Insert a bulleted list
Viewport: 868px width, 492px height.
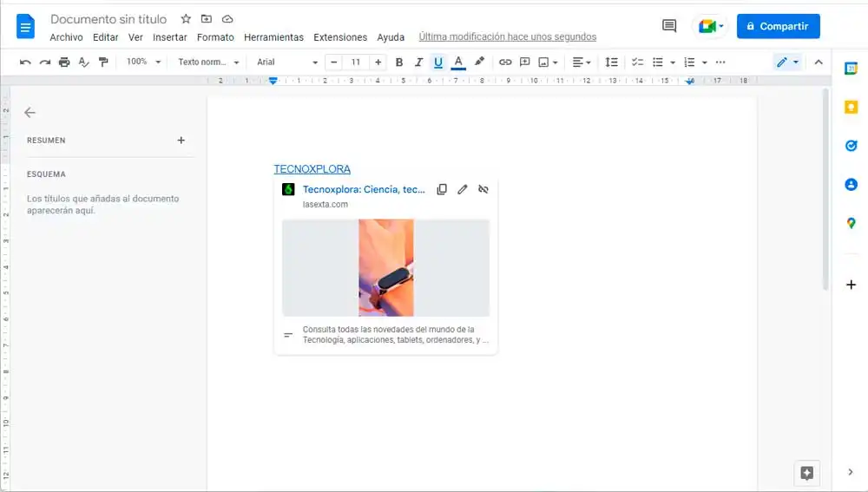click(658, 62)
